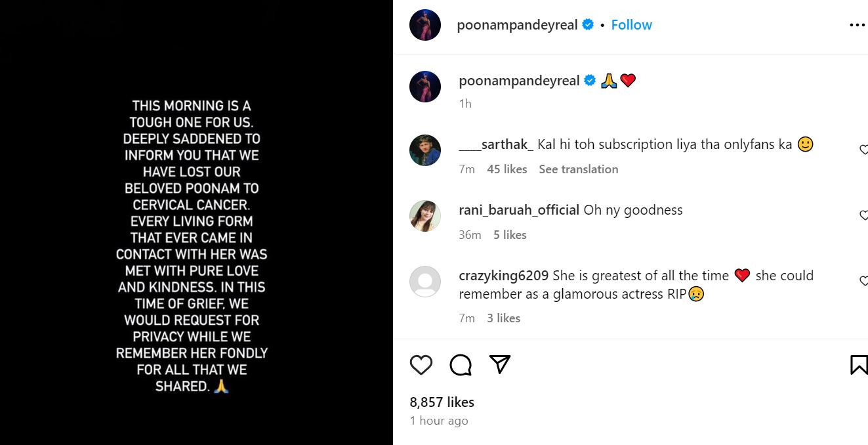
Task: Follow the poonampandeyreal account
Action: point(631,25)
